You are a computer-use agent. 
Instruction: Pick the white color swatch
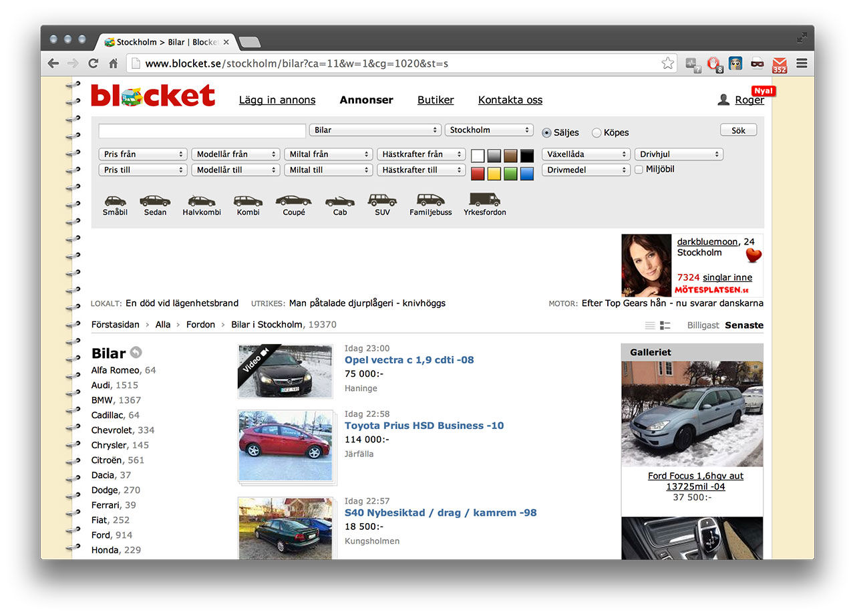(x=478, y=156)
